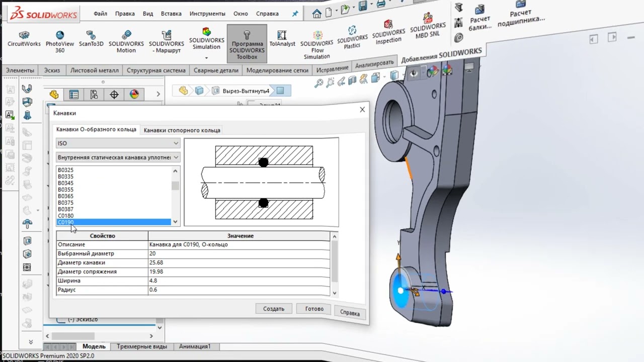Click the Home welcome icon
Viewport: 644px width, 362px height.
317,14
